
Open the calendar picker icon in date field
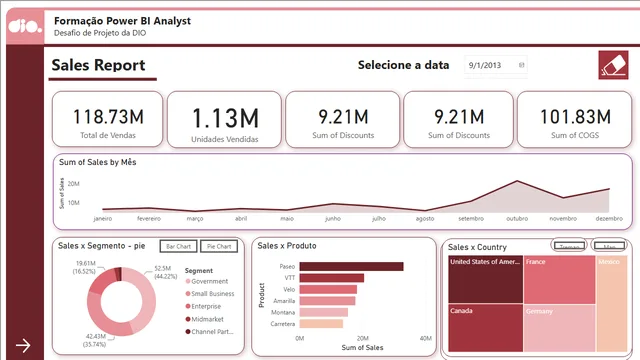[521, 65]
